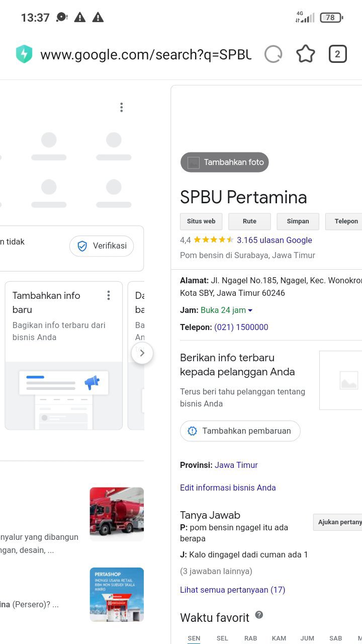Open the red fuel truck thumbnail
The width and height of the screenshot is (362, 644).
pos(117,514)
